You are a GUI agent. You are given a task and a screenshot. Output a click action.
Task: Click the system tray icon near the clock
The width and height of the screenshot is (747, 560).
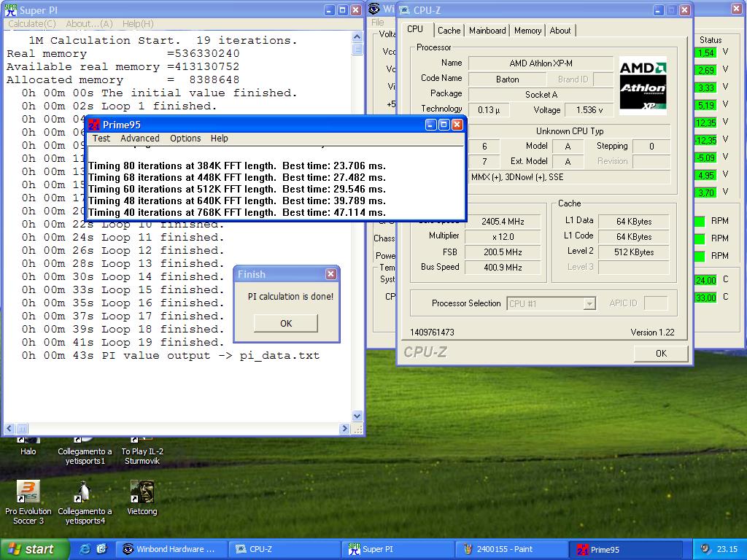pos(705,549)
